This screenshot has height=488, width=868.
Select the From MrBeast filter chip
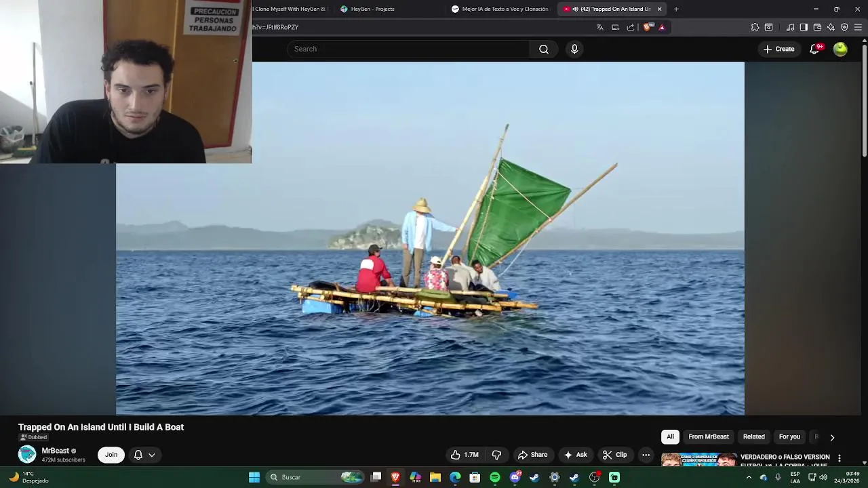(709, 436)
